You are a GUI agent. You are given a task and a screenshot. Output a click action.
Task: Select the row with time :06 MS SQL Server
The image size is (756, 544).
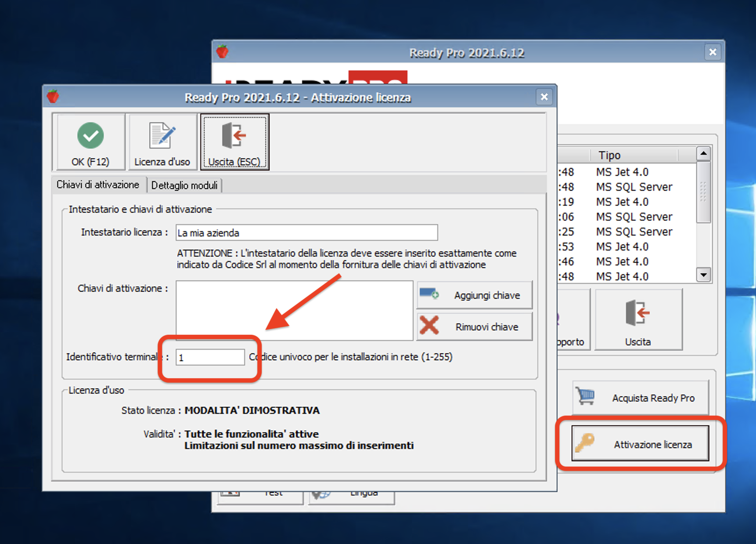pyautogui.click(x=626, y=217)
